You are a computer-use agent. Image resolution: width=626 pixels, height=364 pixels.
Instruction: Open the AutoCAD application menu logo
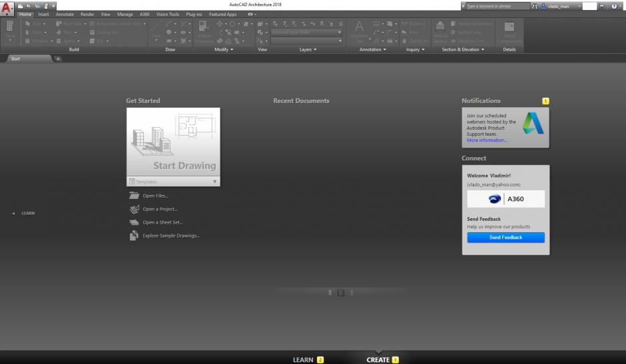pyautogui.click(x=7, y=8)
